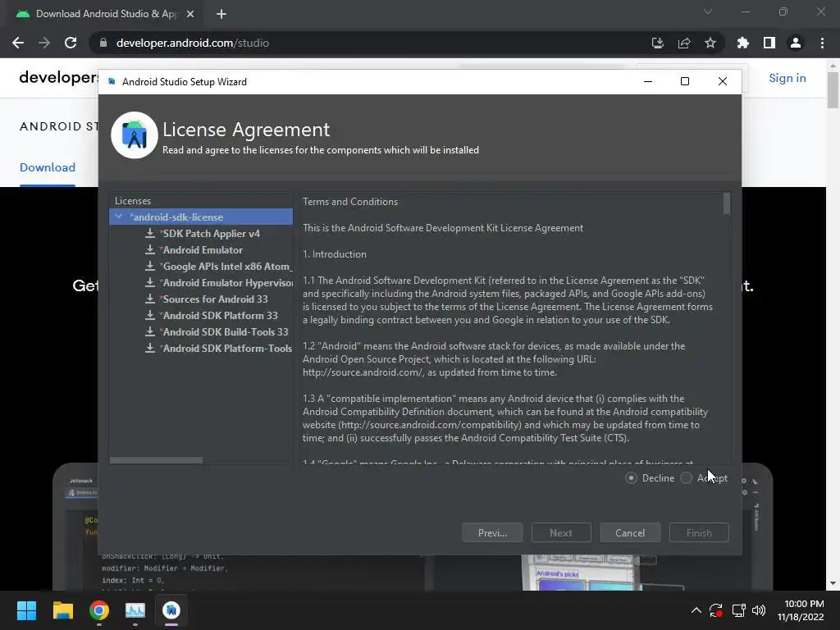Click vertical scrollbar of Terms and Conditions
840x630 pixels.
[x=727, y=203]
